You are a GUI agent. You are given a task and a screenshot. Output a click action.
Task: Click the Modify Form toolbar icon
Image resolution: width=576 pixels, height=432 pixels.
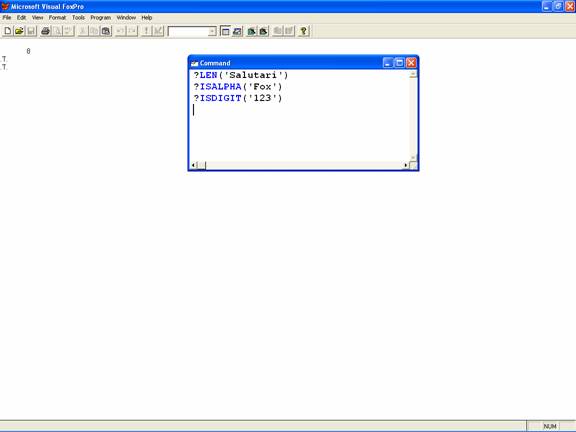[158, 31]
